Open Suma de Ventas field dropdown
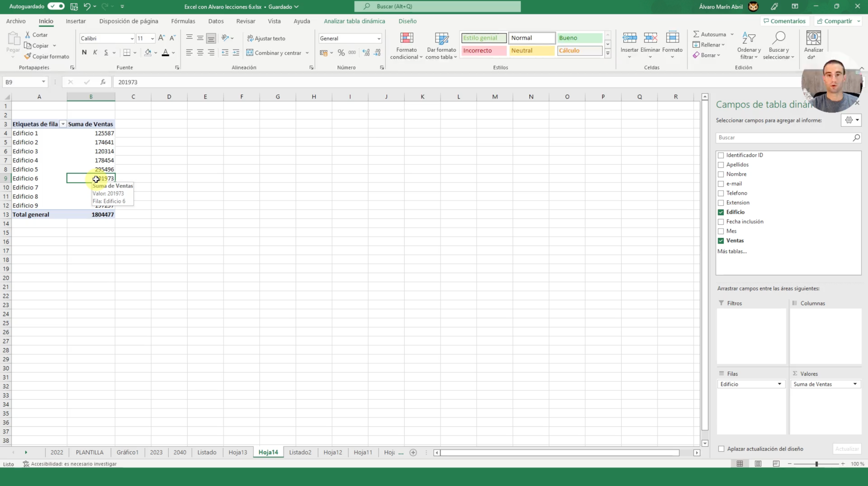The image size is (868, 486). (855, 384)
